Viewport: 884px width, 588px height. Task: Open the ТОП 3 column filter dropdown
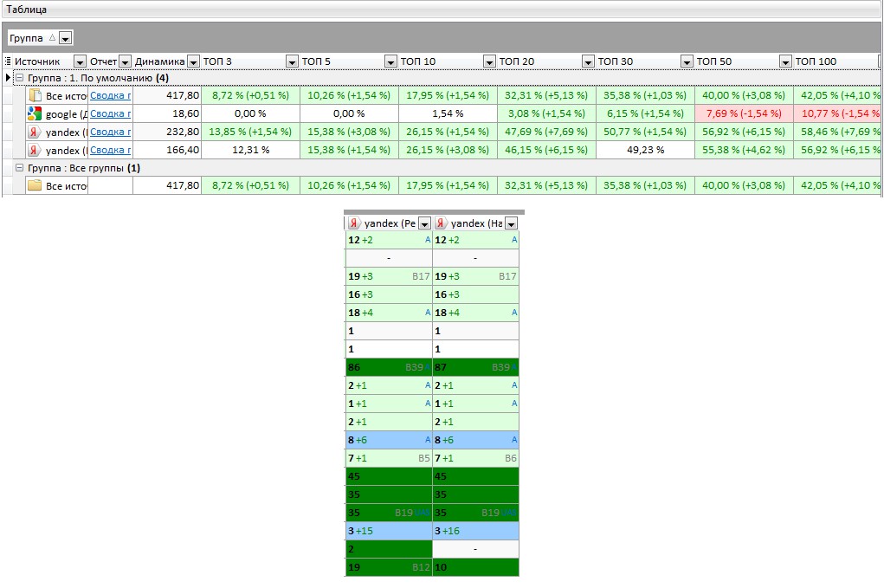point(292,61)
